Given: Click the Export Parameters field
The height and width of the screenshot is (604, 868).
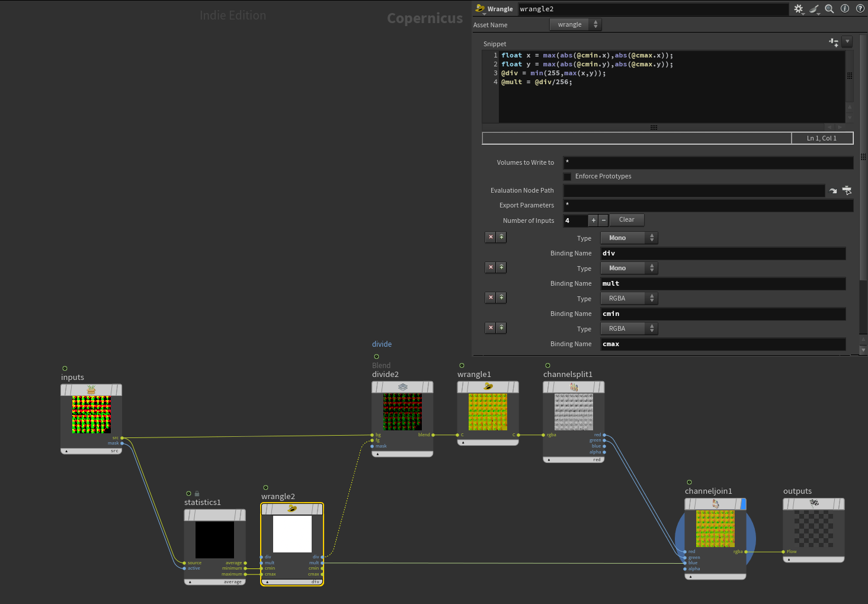Looking at the screenshot, I should tap(708, 205).
